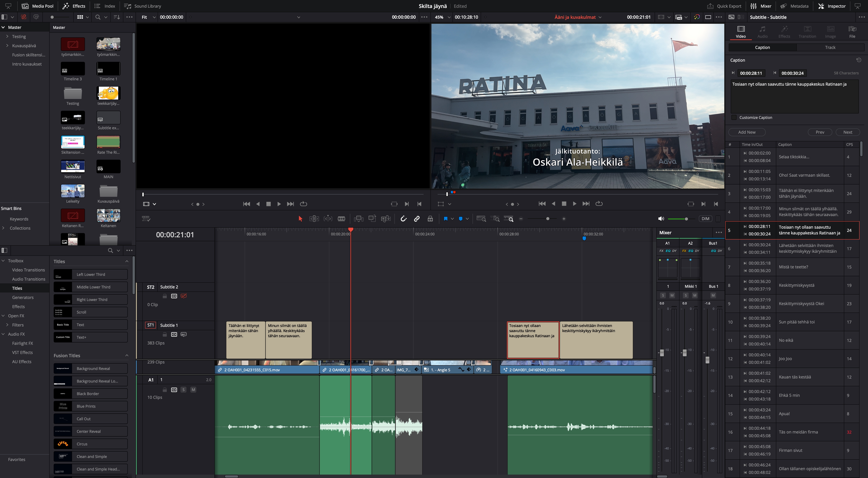This screenshot has width=868, height=478.
Task: Open the Sound Library panel
Action: 143,6
